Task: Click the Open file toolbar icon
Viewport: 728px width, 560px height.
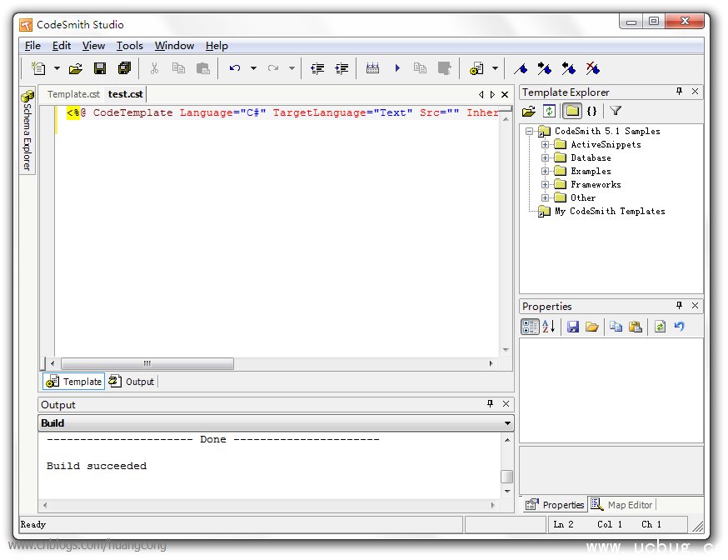Action: click(x=75, y=68)
